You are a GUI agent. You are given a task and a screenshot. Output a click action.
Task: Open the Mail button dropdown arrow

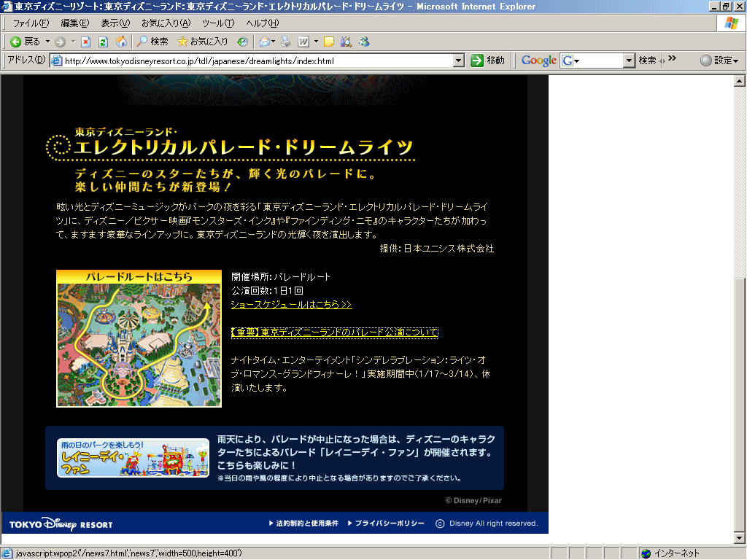point(273,42)
